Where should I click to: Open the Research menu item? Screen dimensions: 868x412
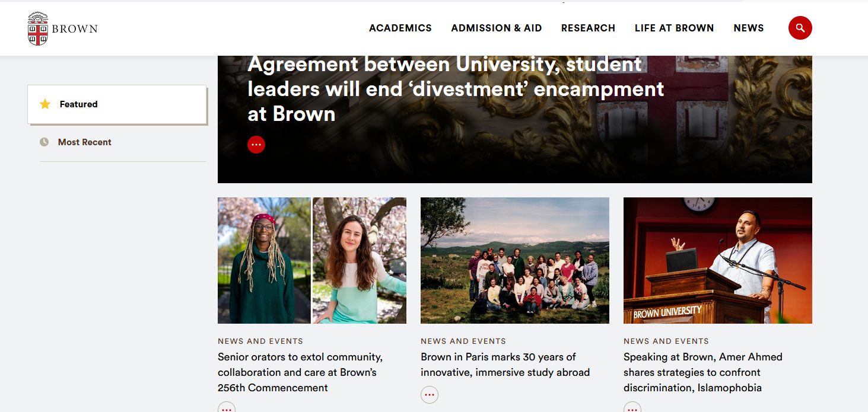588,28
